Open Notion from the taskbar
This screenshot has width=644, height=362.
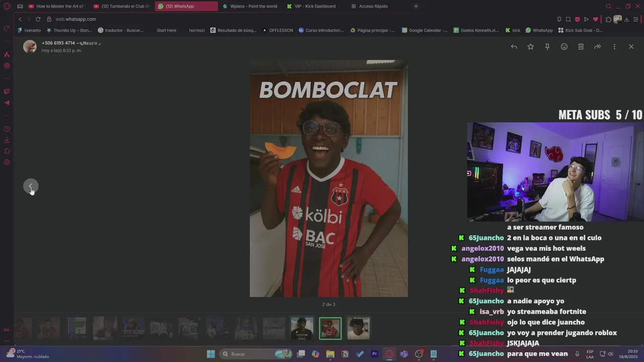click(x=345, y=354)
